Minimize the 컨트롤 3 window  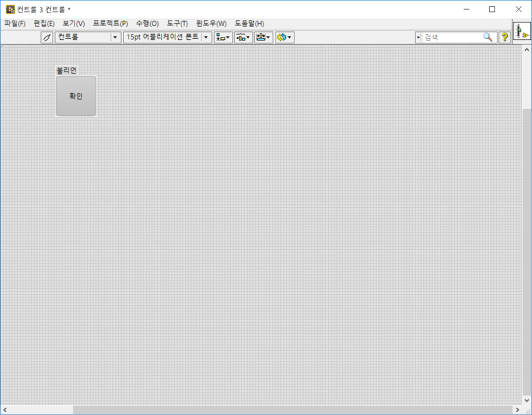tap(467, 10)
